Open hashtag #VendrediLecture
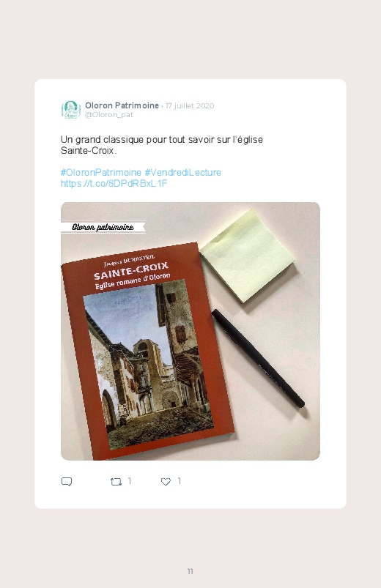This screenshot has width=381, height=588. pos(182,173)
